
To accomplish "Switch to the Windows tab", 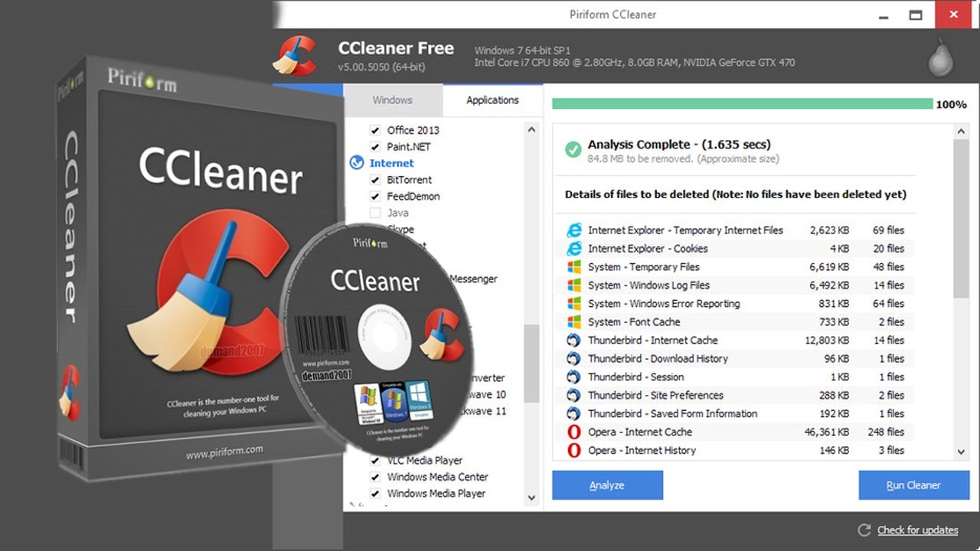I will [393, 100].
